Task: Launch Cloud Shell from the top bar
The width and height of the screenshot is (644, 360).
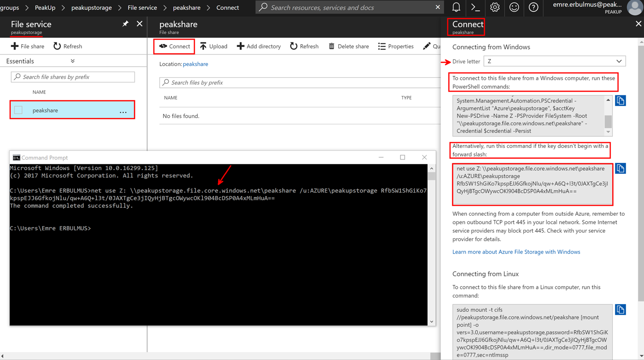Action: click(475, 7)
